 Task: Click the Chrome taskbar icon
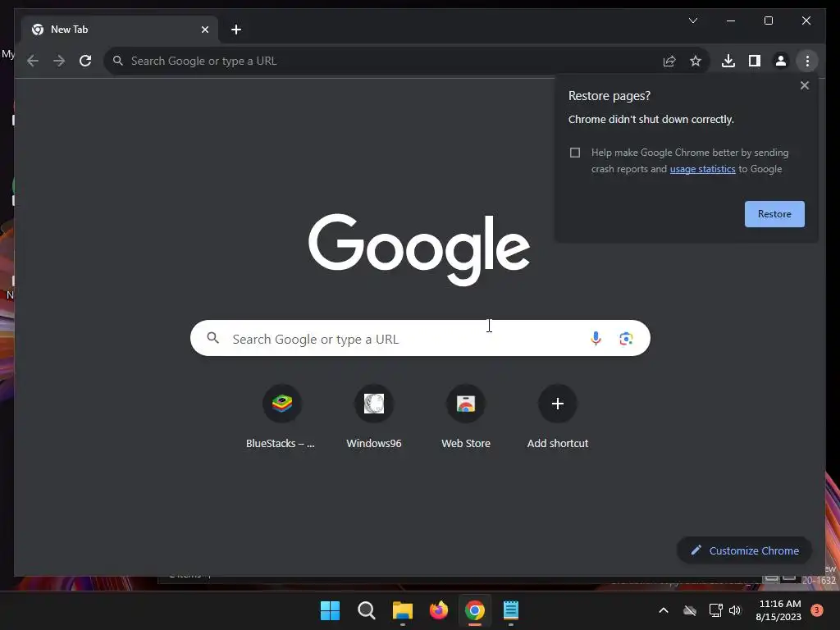475,610
